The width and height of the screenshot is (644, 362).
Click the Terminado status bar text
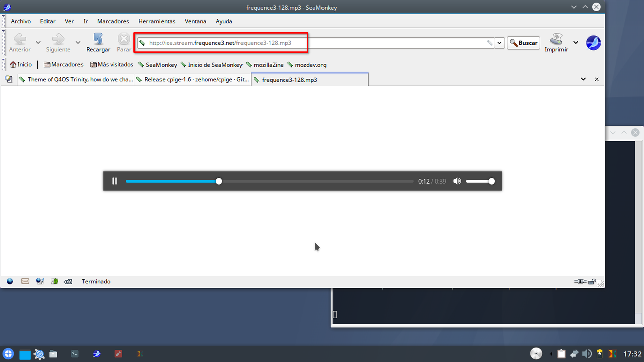point(96,281)
